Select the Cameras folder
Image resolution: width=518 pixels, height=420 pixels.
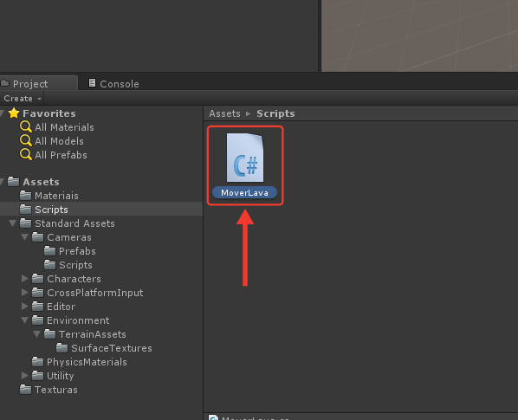click(69, 237)
